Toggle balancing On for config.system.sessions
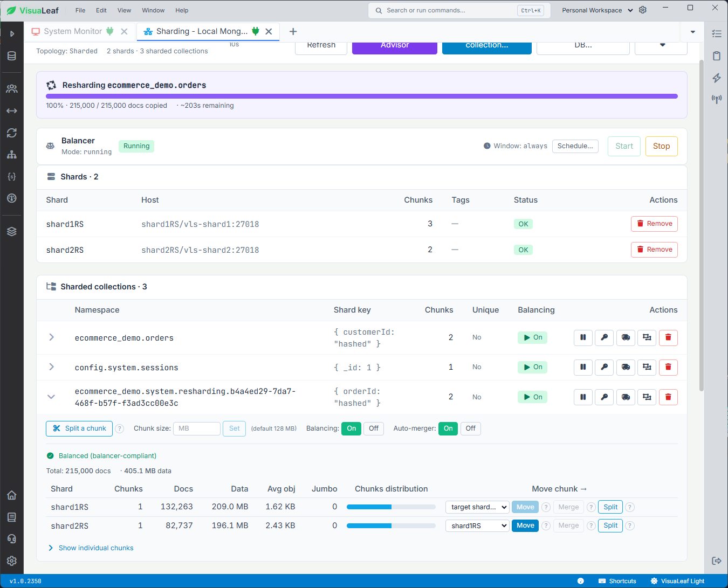 (x=532, y=367)
